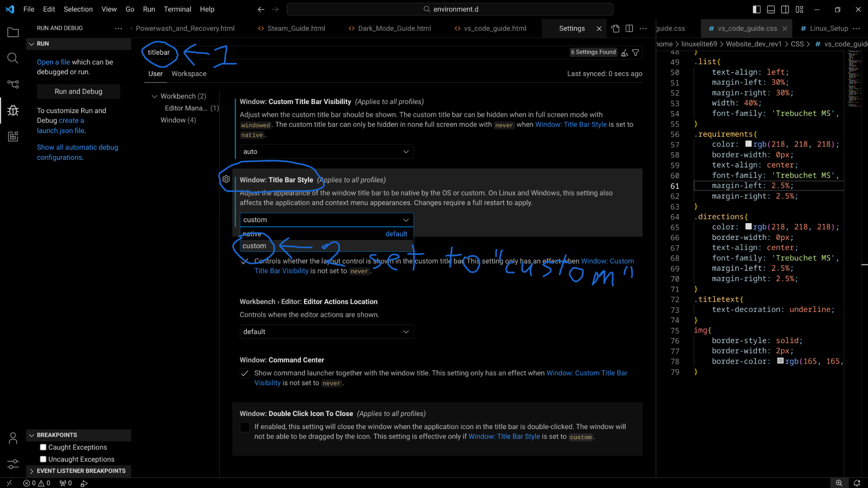Viewport: 868px width, 488px height.
Task: Open the Source Control view
Action: (13, 84)
